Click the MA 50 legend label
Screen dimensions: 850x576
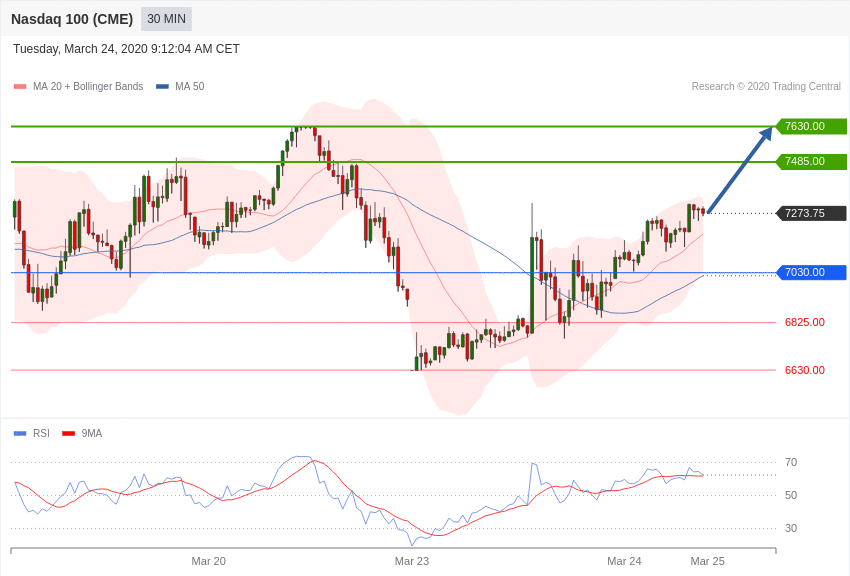click(190, 86)
